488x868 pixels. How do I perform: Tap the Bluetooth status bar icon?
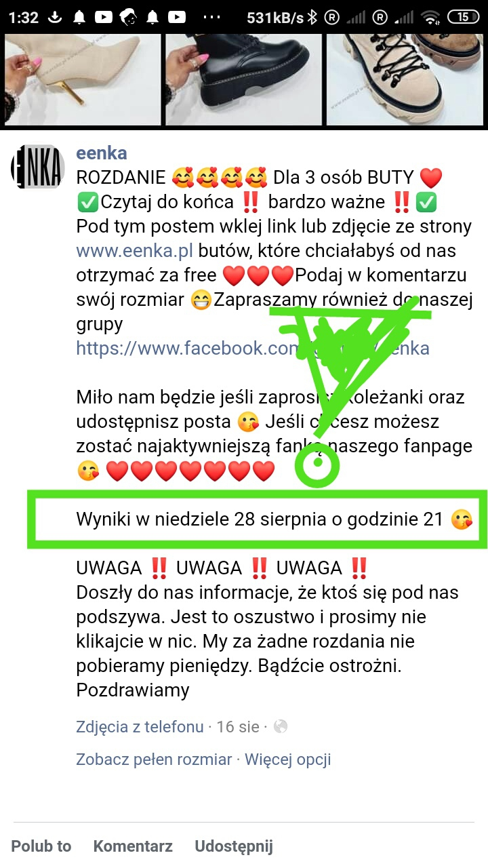point(312,17)
